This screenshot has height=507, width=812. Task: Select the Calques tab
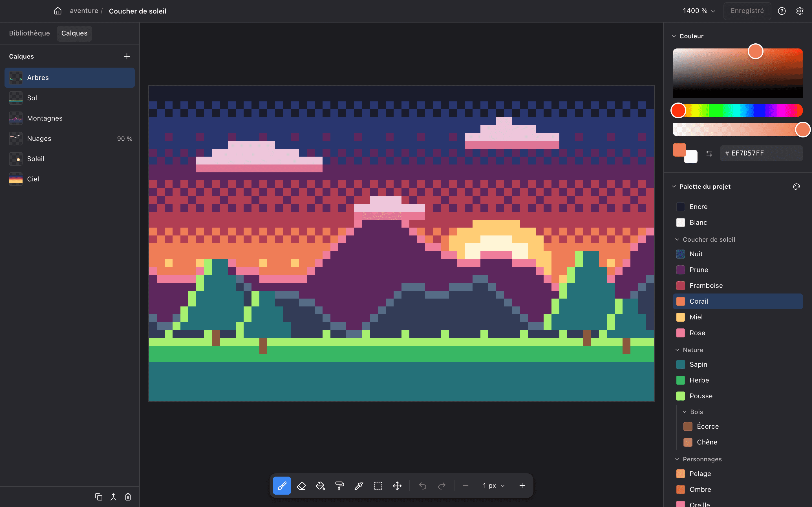(74, 33)
